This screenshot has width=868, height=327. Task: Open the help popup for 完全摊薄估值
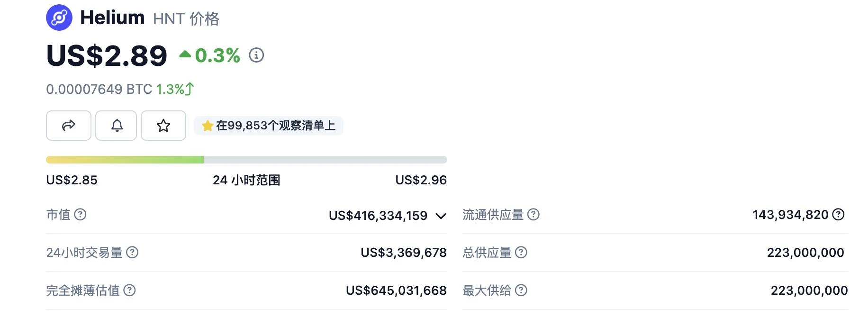pyautogui.click(x=130, y=291)
